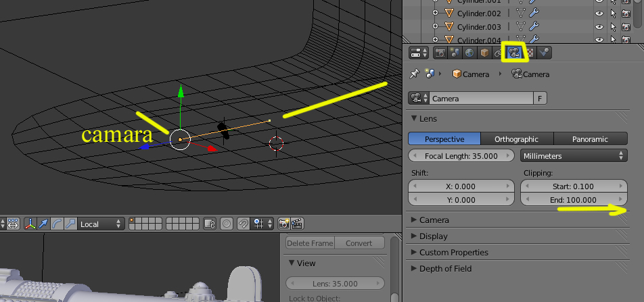644x302 pixels.
Task: Click the Delete Frame button
Action: pyautogui.click(x=310, y=243)
